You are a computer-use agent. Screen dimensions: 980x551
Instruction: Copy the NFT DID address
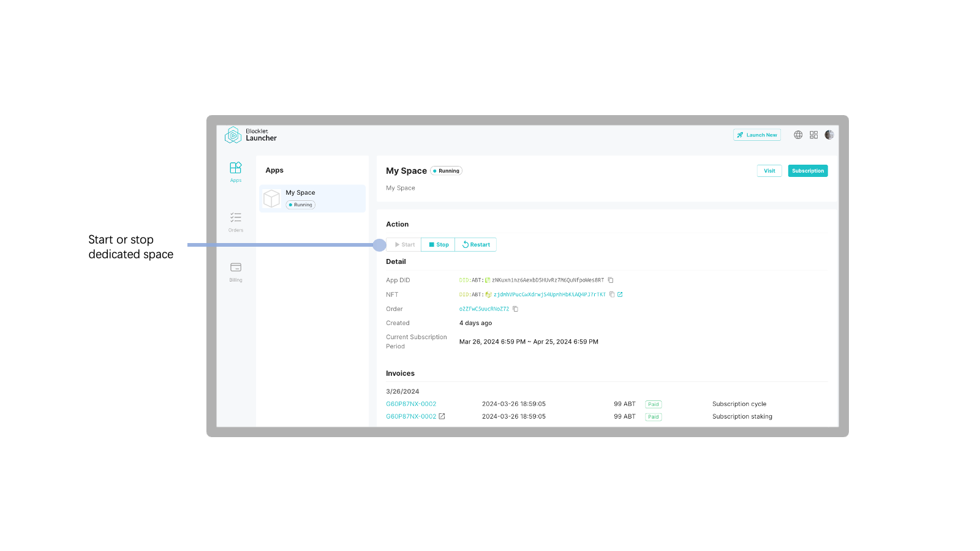click(612, 294)
